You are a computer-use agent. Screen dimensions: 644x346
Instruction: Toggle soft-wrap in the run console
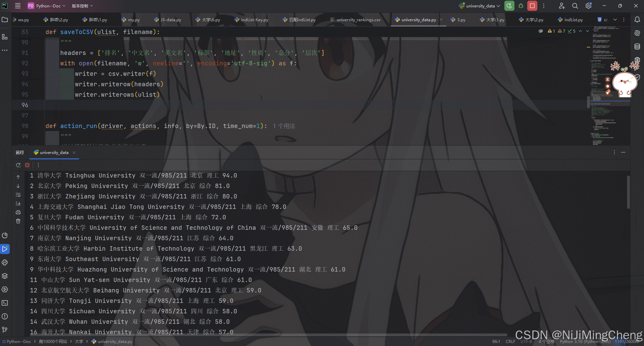18,195
